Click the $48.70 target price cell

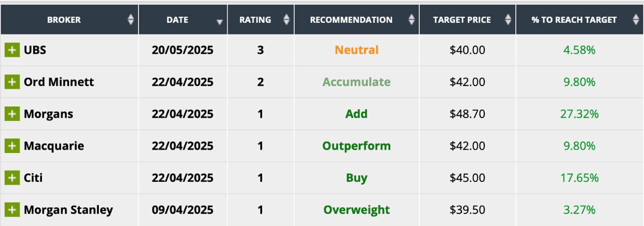[467, 114]
